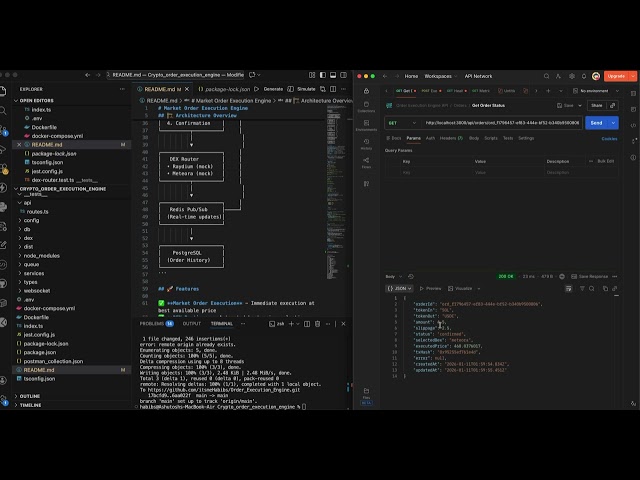This screenshot has width=640, height=480.
Task: Open the package-lock.json editor tab
Action: click(224, 89)
